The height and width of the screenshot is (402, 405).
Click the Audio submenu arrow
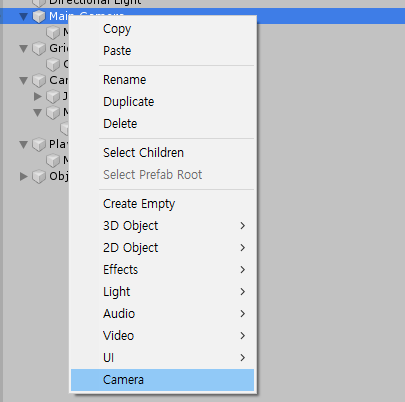click(x=243, y=314)
